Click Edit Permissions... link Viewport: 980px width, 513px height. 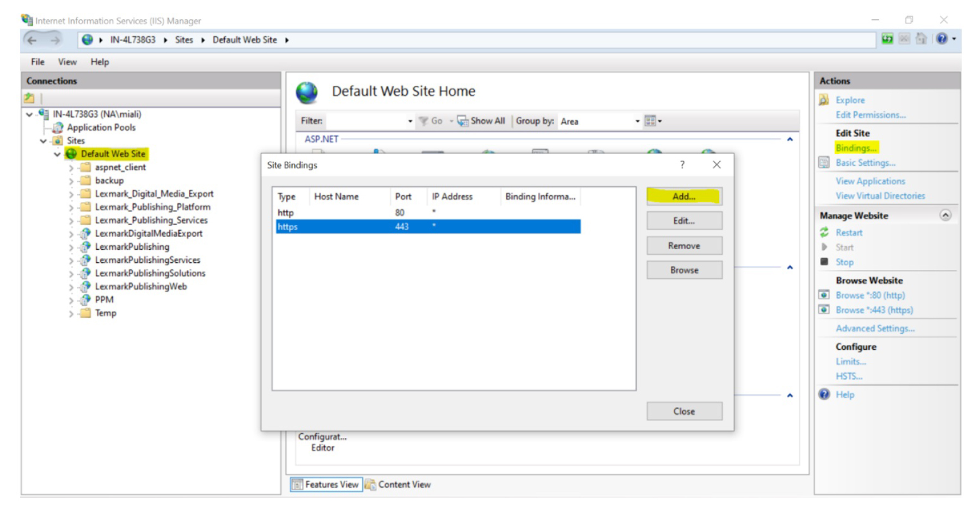(x=871, y=115)
